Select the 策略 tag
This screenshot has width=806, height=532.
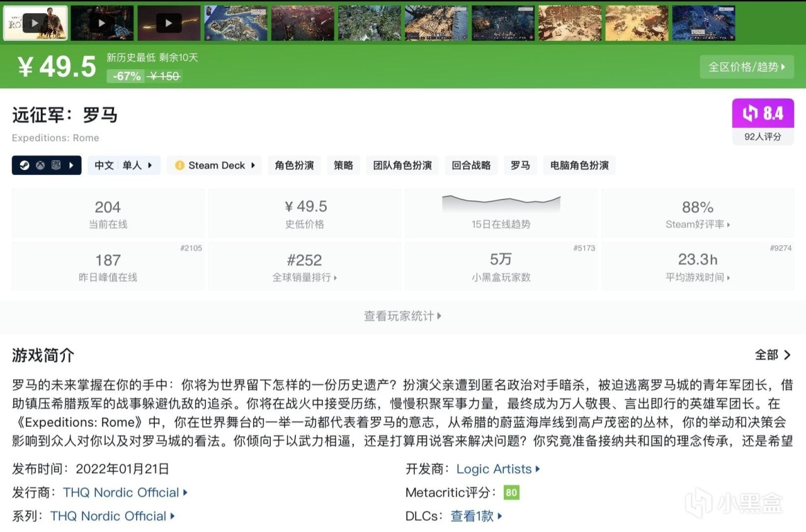pyautogui.click(x=343, y=166)
